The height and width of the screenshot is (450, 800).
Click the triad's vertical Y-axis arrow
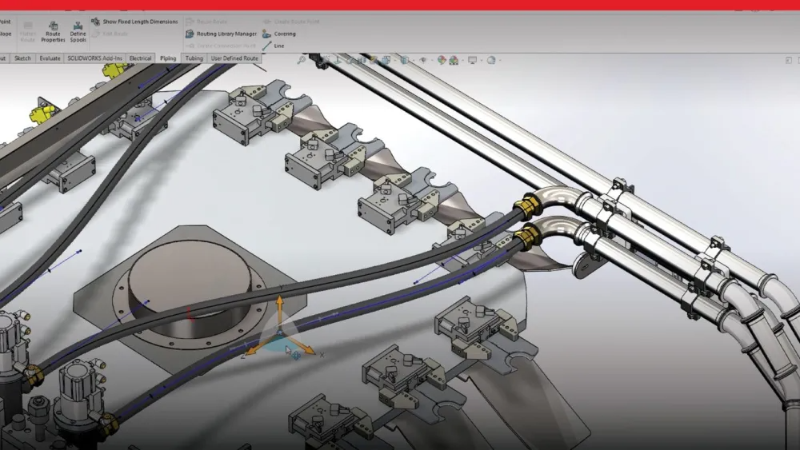coord(280,309)
